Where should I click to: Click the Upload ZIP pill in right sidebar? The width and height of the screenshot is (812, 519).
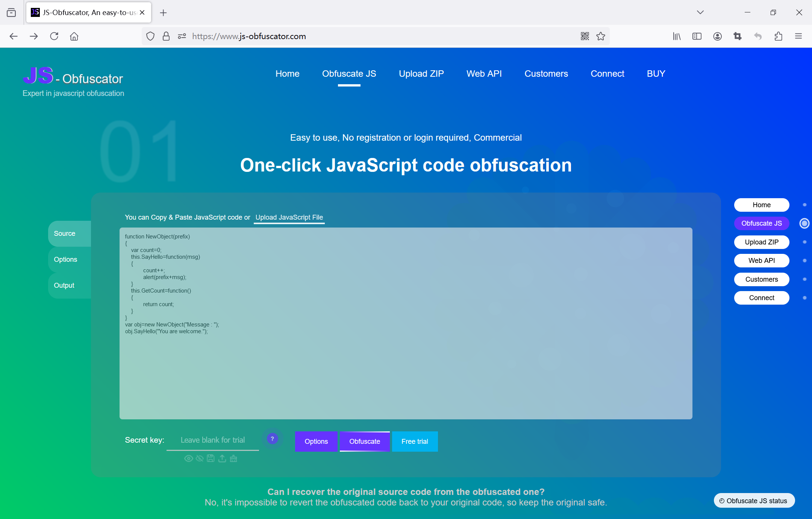click(762, 242)
